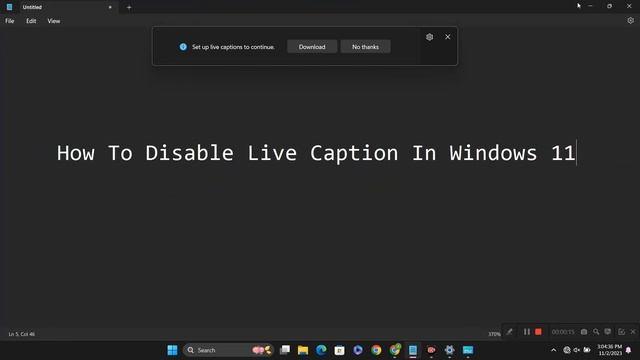Open the Edit menu
Viewport: 640px width, 360px height.
[x=31, y=21]
